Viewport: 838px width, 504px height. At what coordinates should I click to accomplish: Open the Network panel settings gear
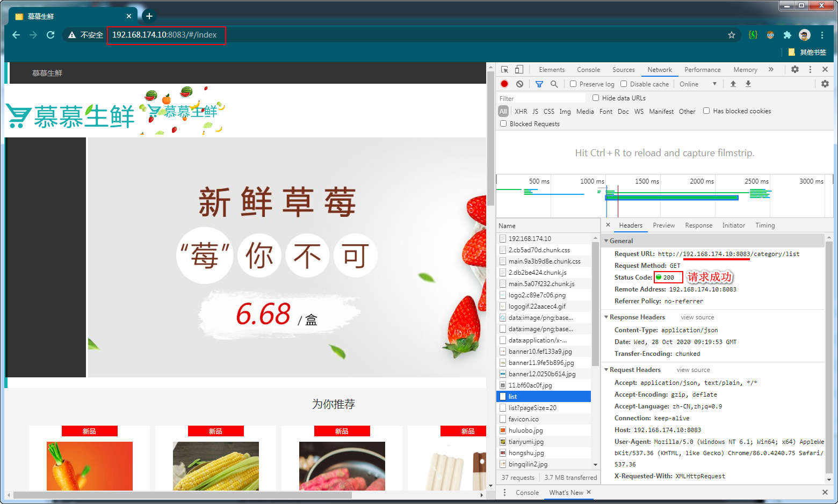[x=825, y=84]
